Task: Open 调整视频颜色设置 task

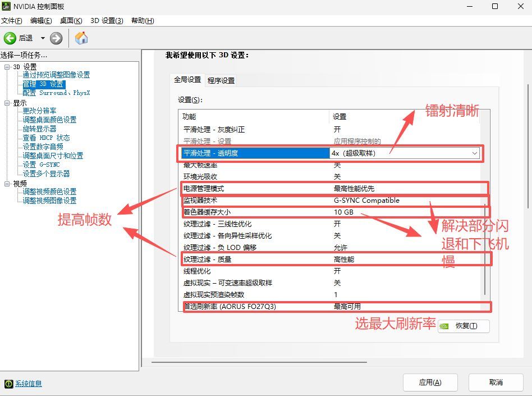Action: [49, 192]
